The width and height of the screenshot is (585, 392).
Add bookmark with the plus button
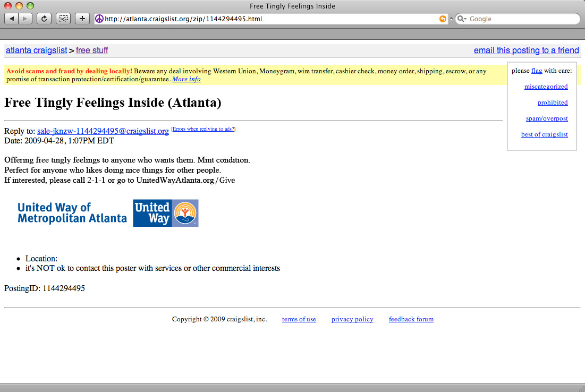[x=82, y=19]
